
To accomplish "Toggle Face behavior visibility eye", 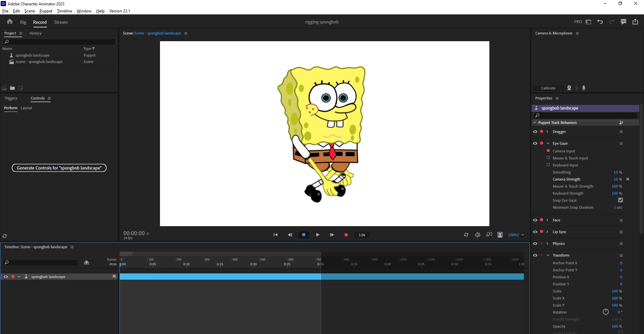I will 535,220.
